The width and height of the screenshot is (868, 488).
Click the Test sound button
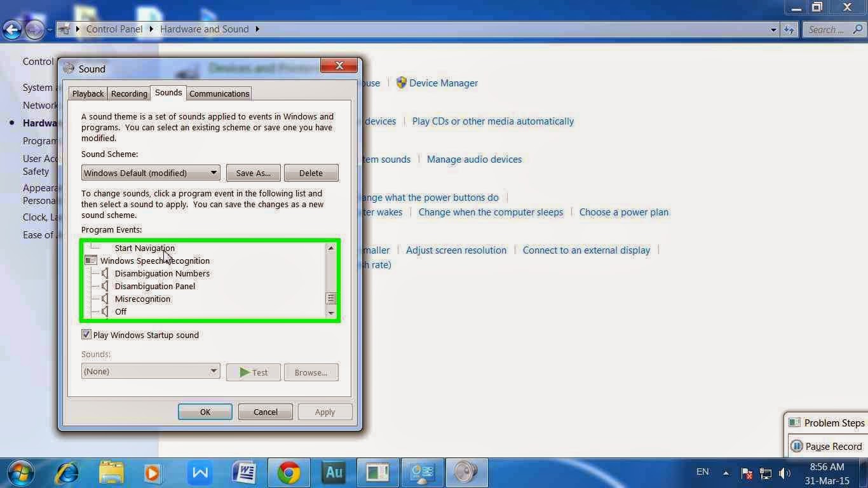point(254,372)
